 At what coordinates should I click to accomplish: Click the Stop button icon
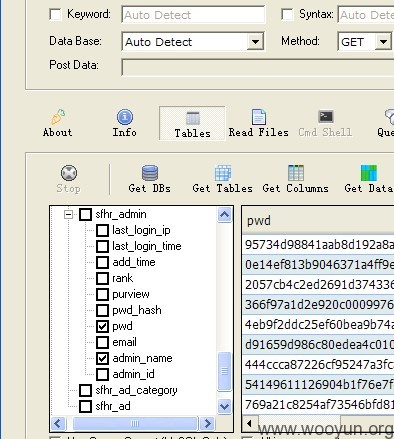pos(69,173)
